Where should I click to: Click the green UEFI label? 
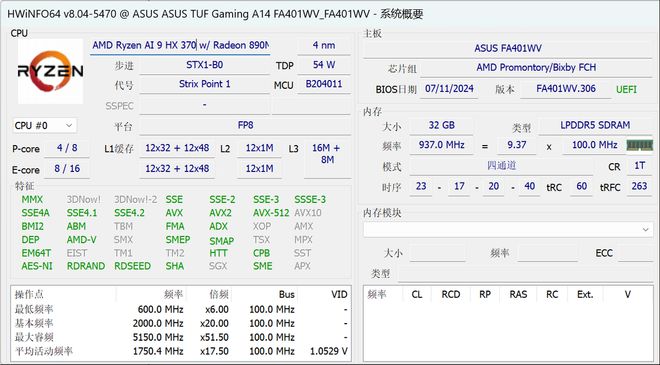click(x=626, y=90)
